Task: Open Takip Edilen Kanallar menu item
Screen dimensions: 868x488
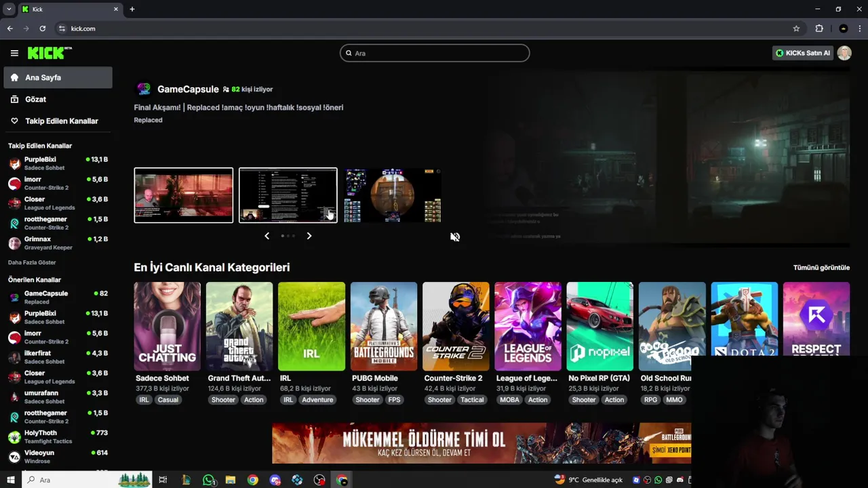Action: coord(58,121)
